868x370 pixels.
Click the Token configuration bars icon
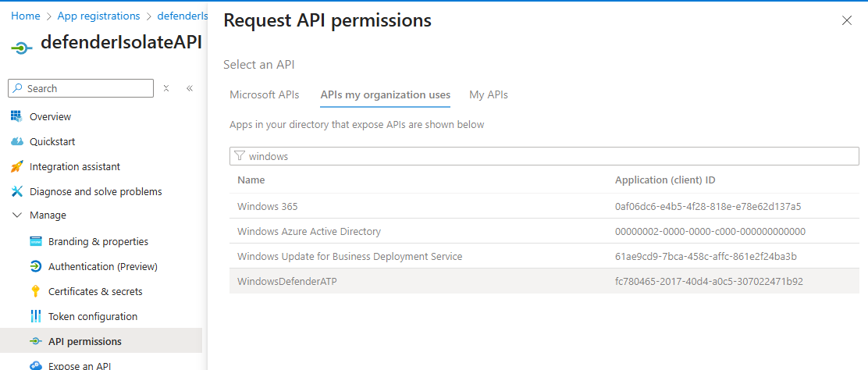click(x=35, y=316)
